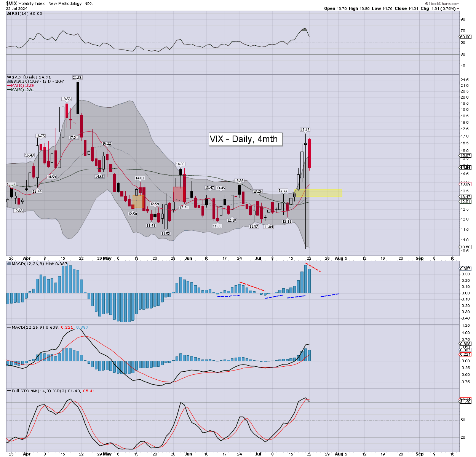
Task: Click the orange shaded box near May 13
Action: coord(137,202)
